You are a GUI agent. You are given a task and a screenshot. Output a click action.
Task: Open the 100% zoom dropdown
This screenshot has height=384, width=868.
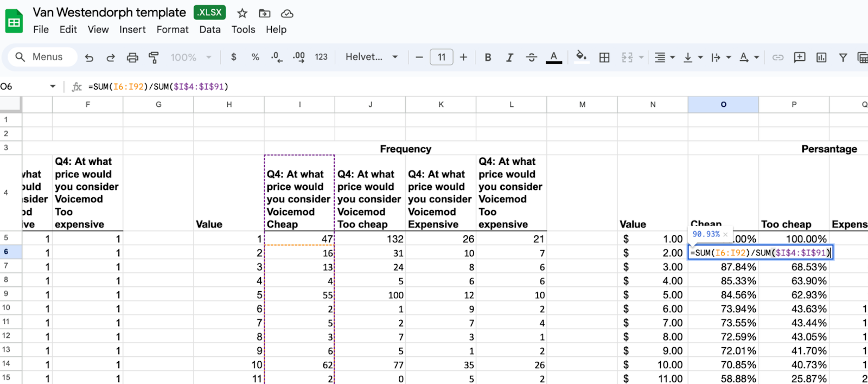(x=190, y=57)
